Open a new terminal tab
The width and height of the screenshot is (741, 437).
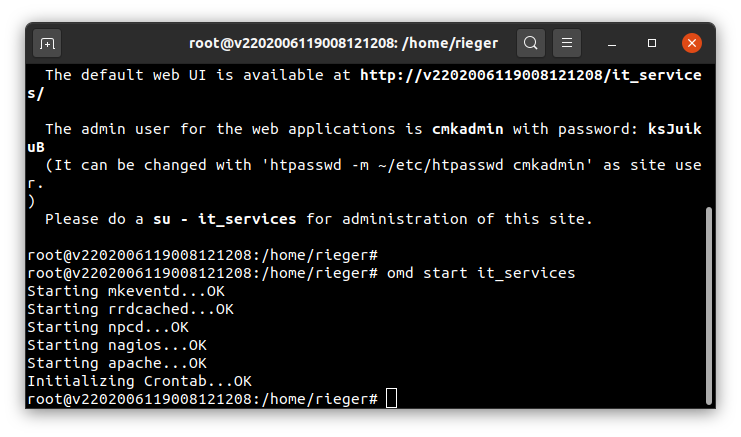[x=47, y=43]
